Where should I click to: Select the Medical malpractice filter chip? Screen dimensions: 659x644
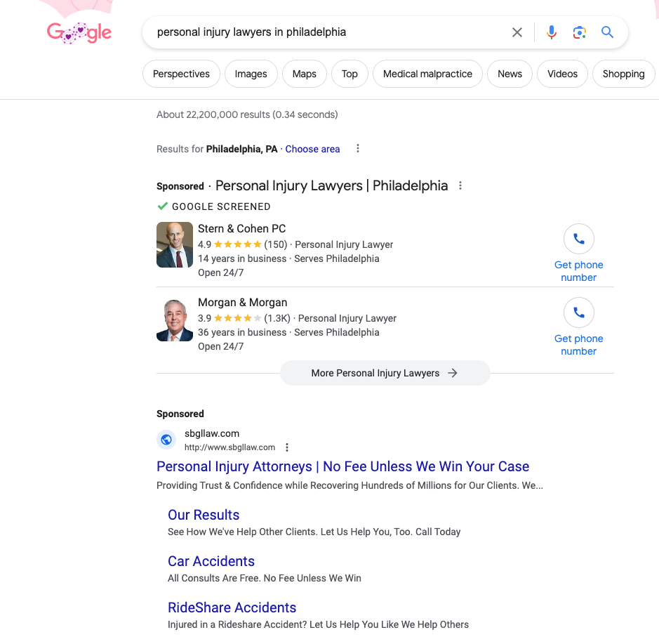click(x=427, y=74)
